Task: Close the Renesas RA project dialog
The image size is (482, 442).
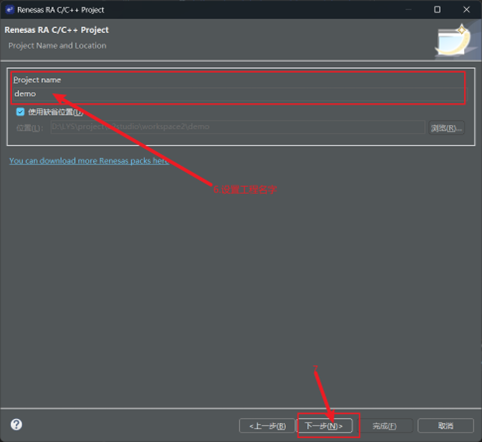Action: point(466,10)
